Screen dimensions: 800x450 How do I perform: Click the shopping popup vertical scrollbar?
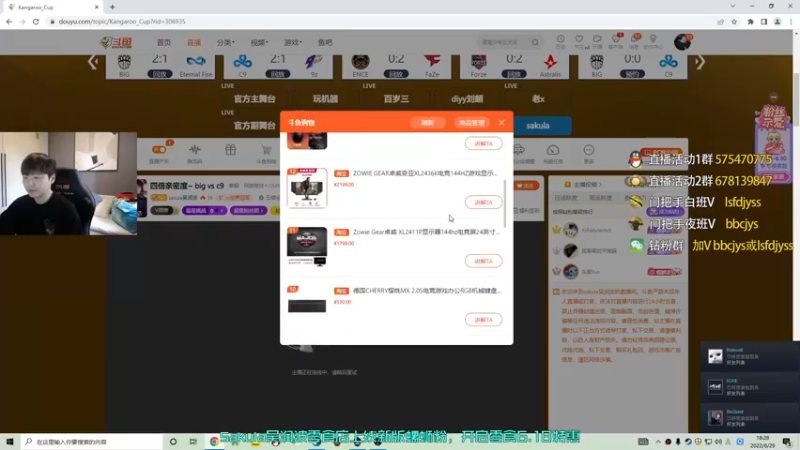[x=505, y=203]
